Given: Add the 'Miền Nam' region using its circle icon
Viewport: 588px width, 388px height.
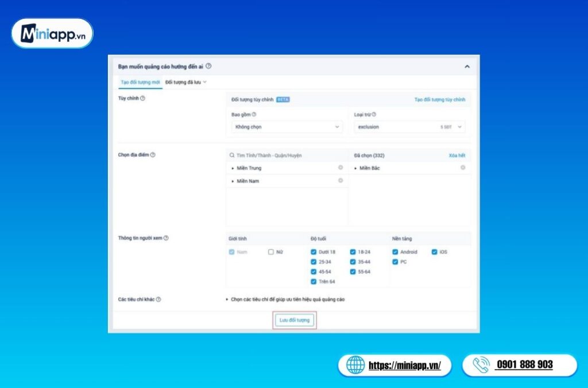Looking at the screenshot, I should 341,180.
